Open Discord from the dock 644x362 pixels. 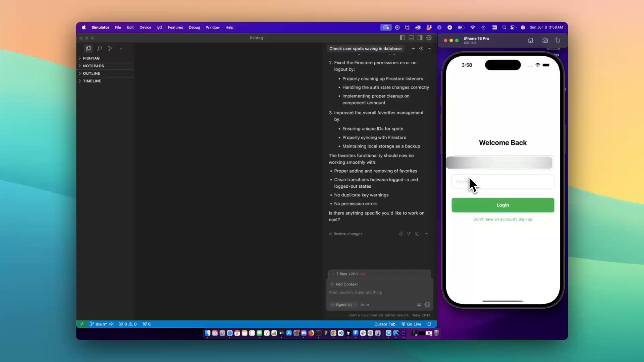tap(304, 333)
